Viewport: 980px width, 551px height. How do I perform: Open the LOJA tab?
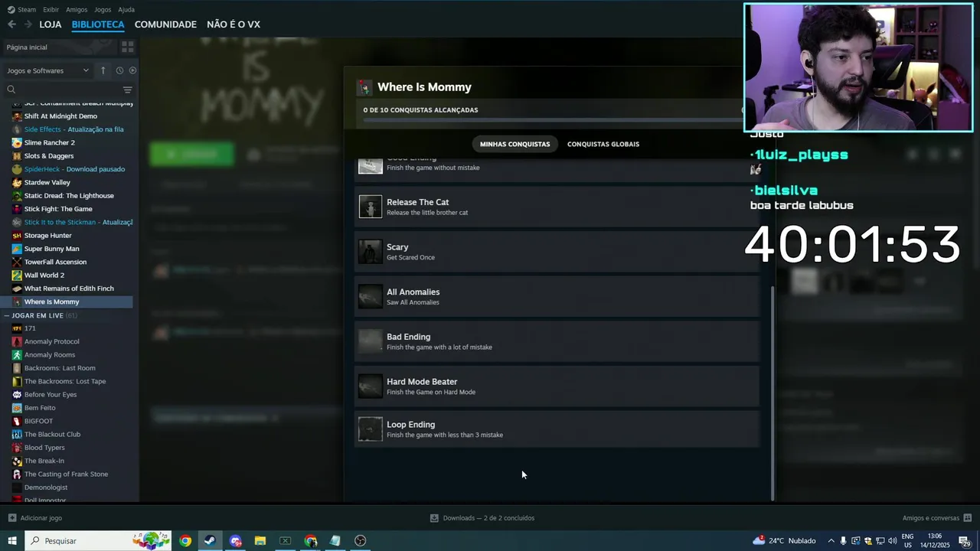click(x=51, y=24)
